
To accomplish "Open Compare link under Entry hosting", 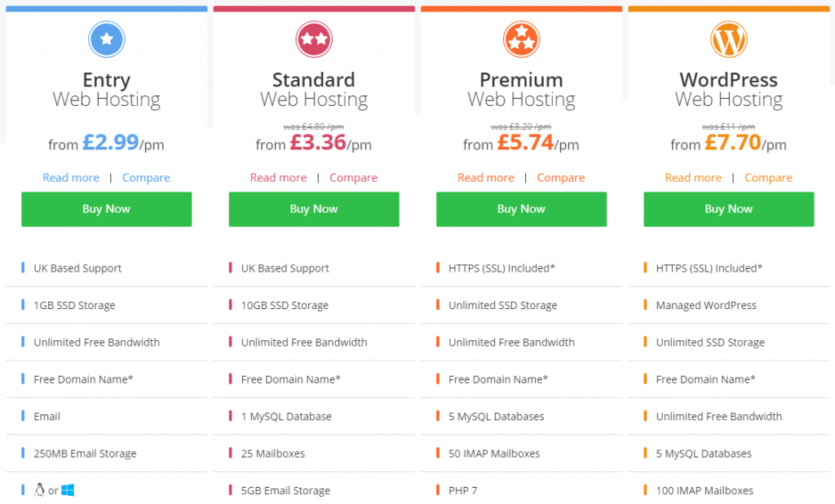I will (146, 178).
